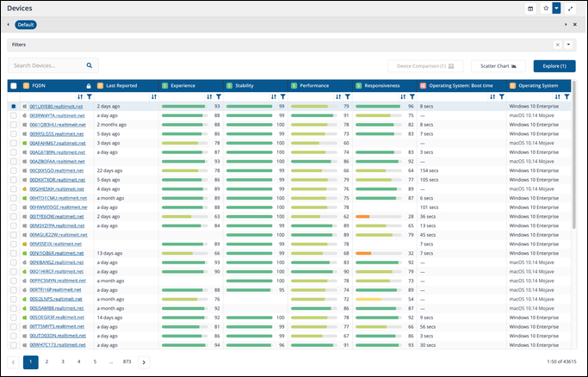Uncheck the checkbox for 001LXYE80.realtimeit.net
Screen dimensions: 588x377
click(13, 107)
